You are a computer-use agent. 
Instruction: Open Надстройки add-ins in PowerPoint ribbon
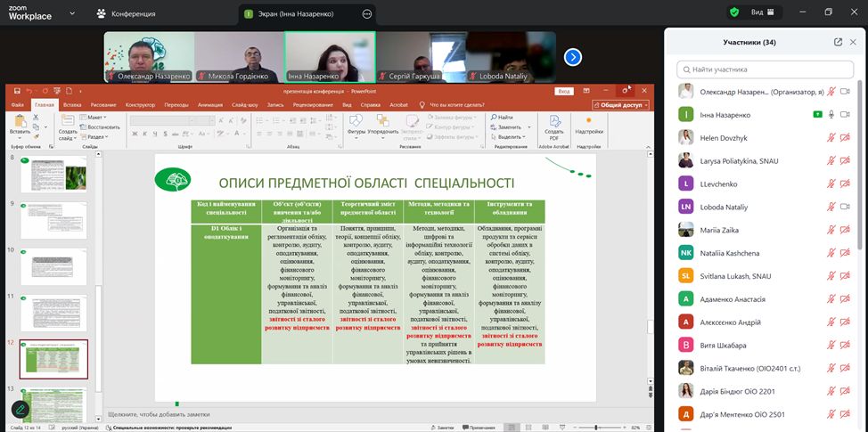click(x=589, y=125)
